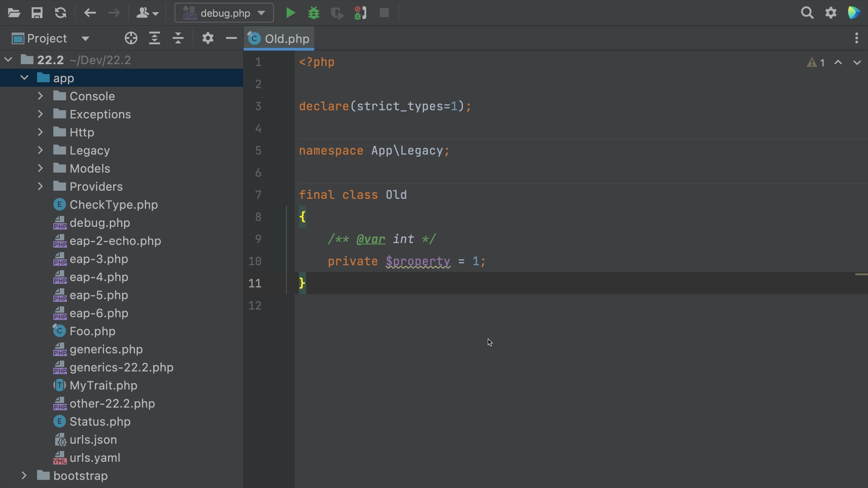Expand the Legacy folder
The image size is (868, 488).
[x=40, y=150]
